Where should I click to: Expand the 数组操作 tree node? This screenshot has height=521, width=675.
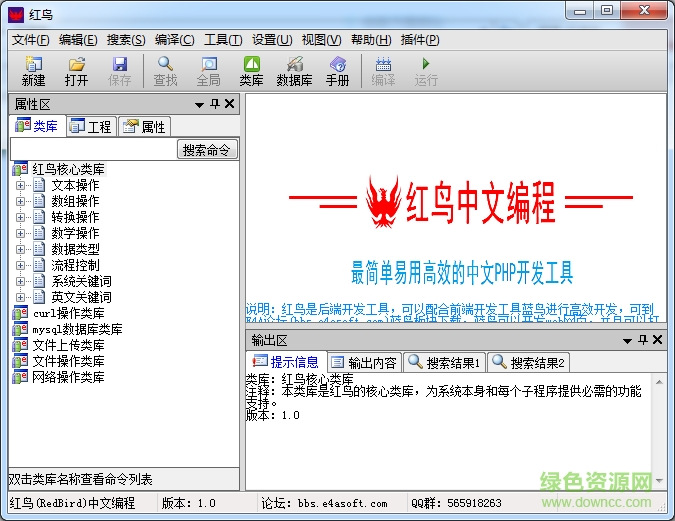pyautogui.click(x=20, y=202)
